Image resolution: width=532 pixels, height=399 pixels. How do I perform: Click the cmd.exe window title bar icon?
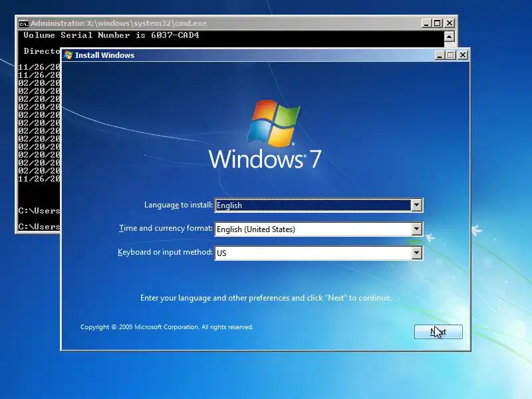[23, 23]
